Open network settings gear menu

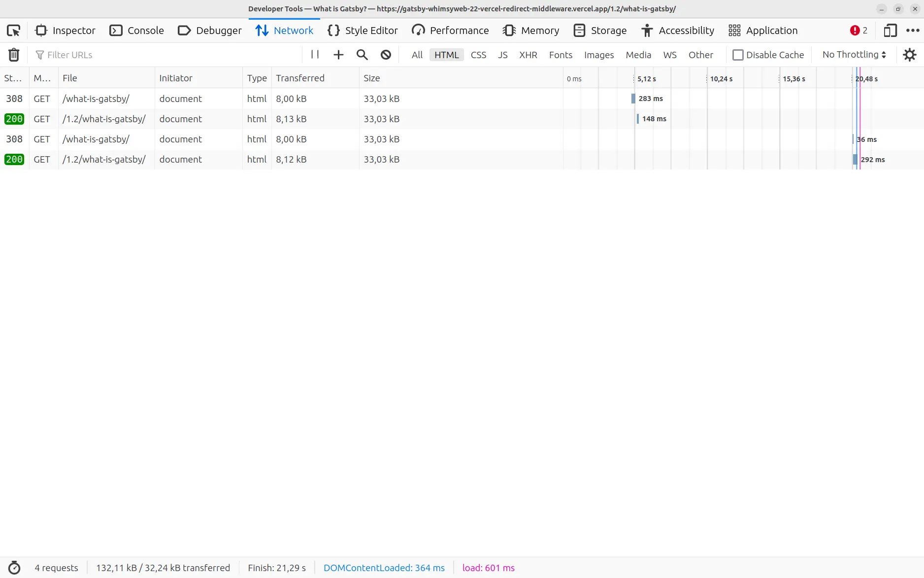tap(910, 55)
